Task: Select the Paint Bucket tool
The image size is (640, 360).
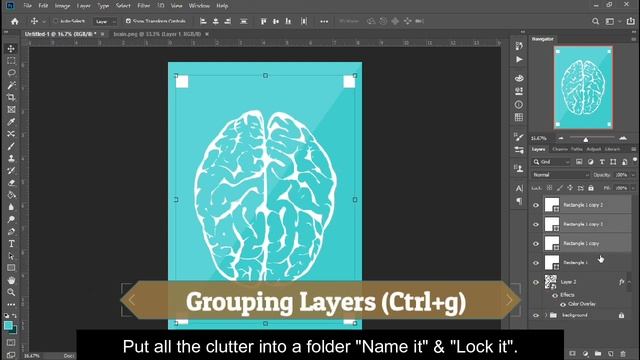Action: [x=11, y=195]
